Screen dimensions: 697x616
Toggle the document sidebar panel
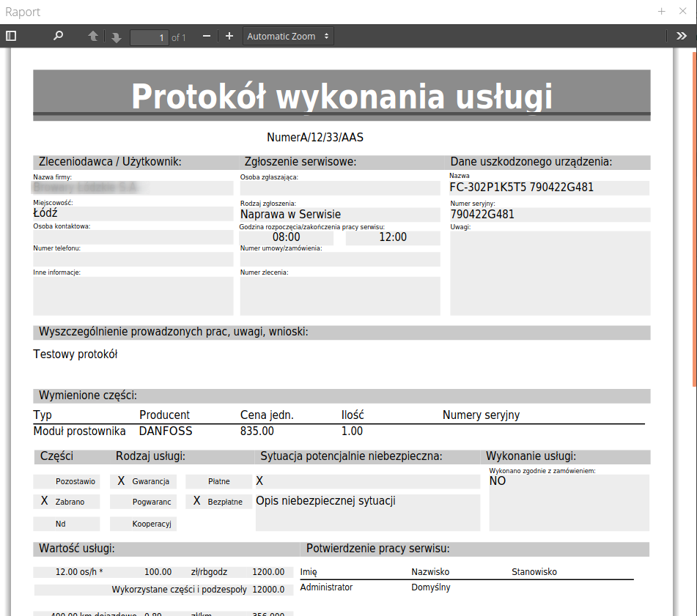click(11, 35)
